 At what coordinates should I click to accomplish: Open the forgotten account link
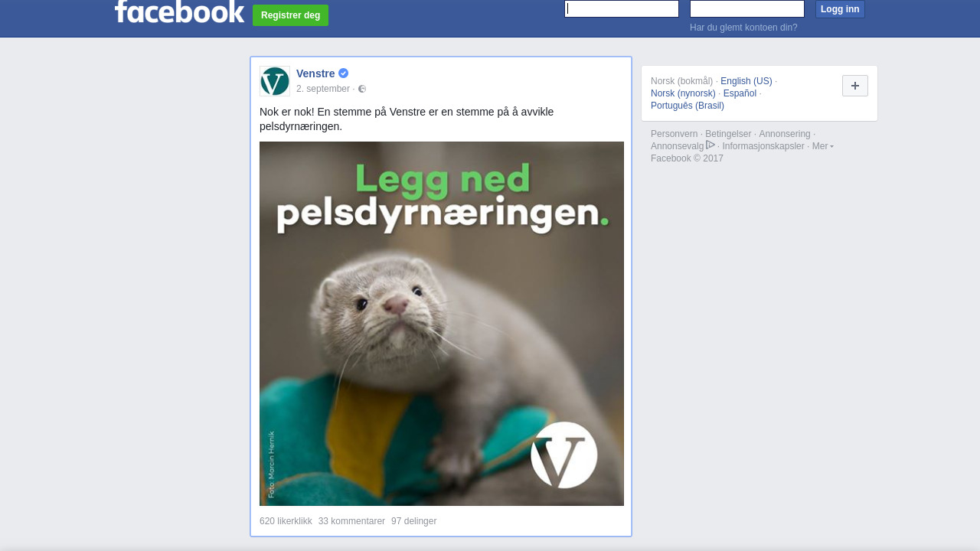click(x=743, y=28)
